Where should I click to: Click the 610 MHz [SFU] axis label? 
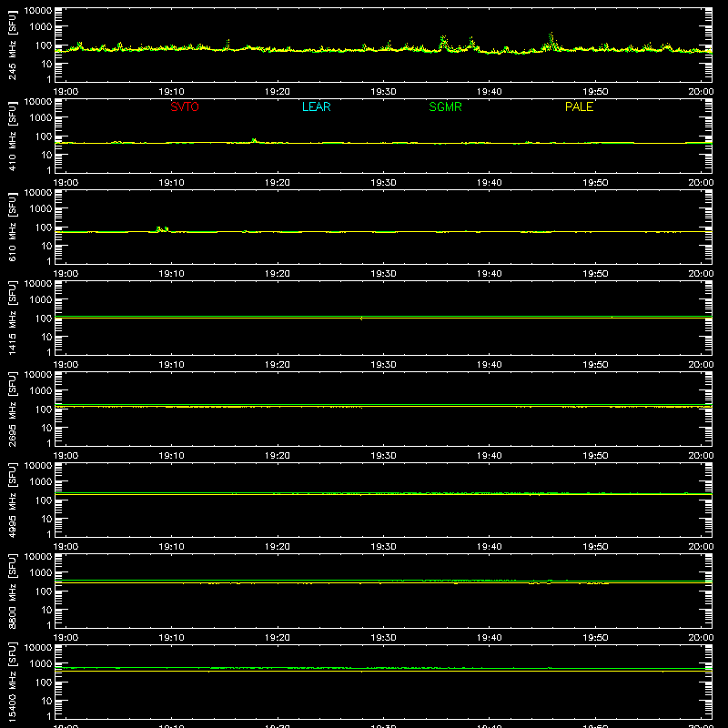[x=13, y=227]
